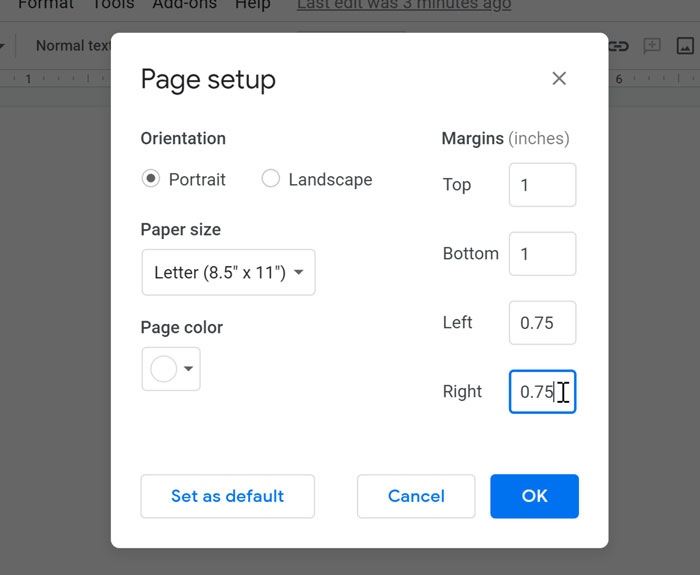Click the Bottom margin input field

(542, 254)
